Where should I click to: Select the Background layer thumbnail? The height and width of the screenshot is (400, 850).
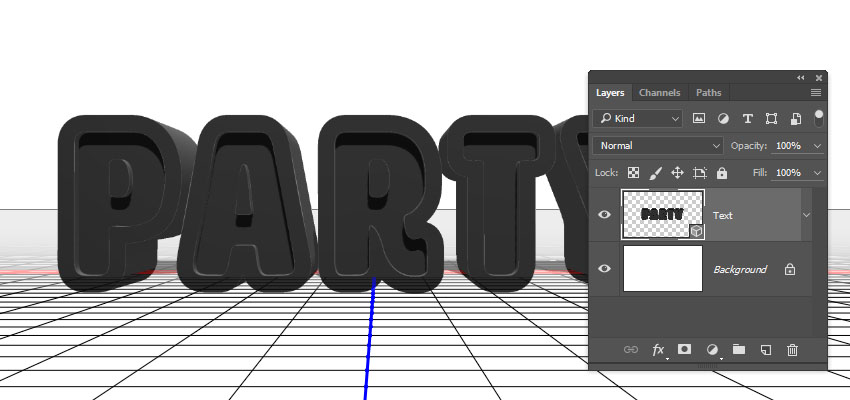pyautogui.click(x=663, y=269)
